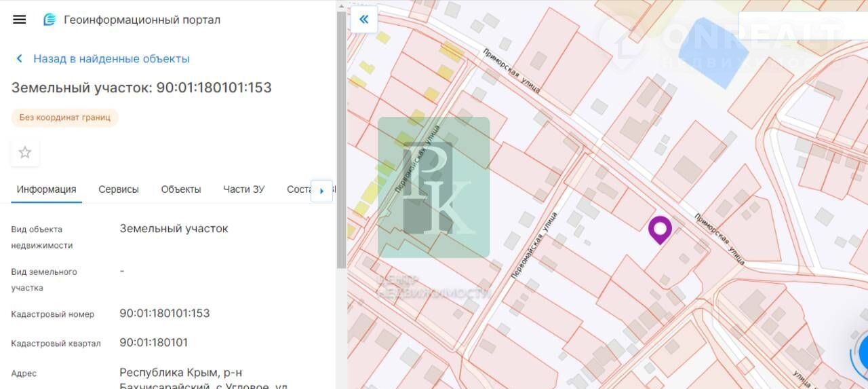Viewport: 868px width, 389px height.
Task: Click the back chevron arrow icon
Action: pos(20,59)
